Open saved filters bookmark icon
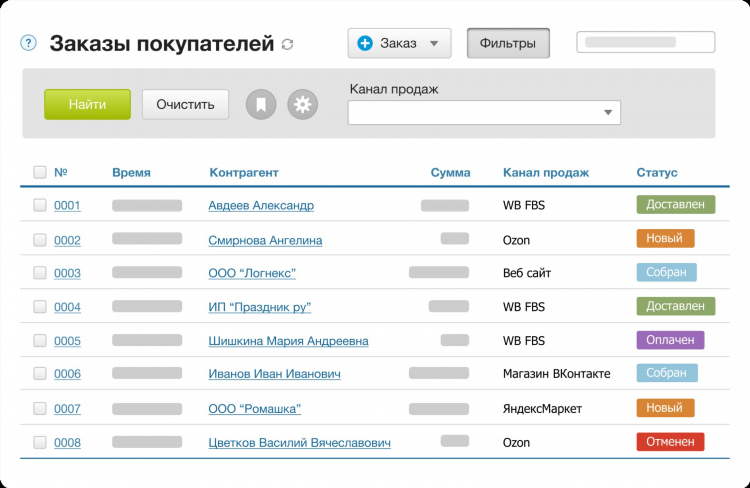This screenshot has width=750, height=488. pos(261,104)
